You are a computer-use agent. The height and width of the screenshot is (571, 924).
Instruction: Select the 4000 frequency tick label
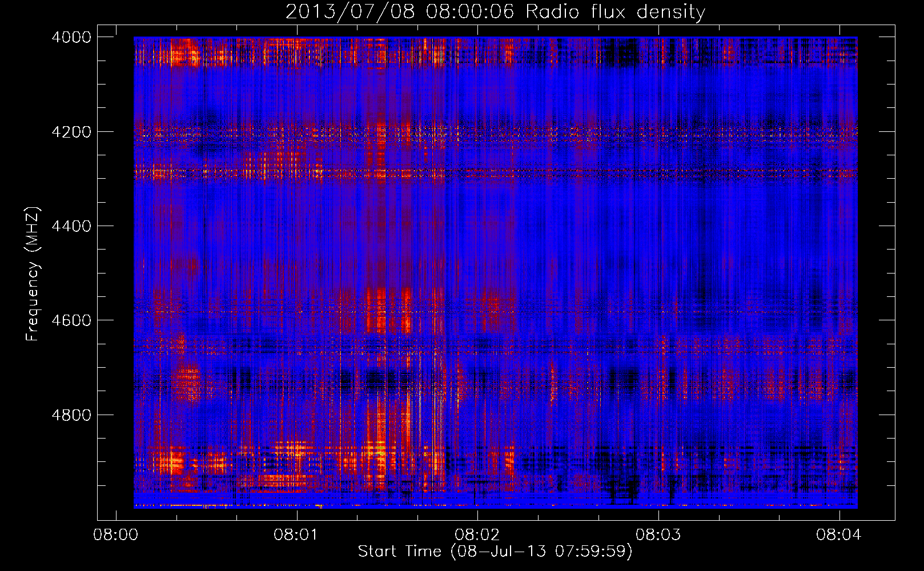pyautogui.click(x=71, y=37)
